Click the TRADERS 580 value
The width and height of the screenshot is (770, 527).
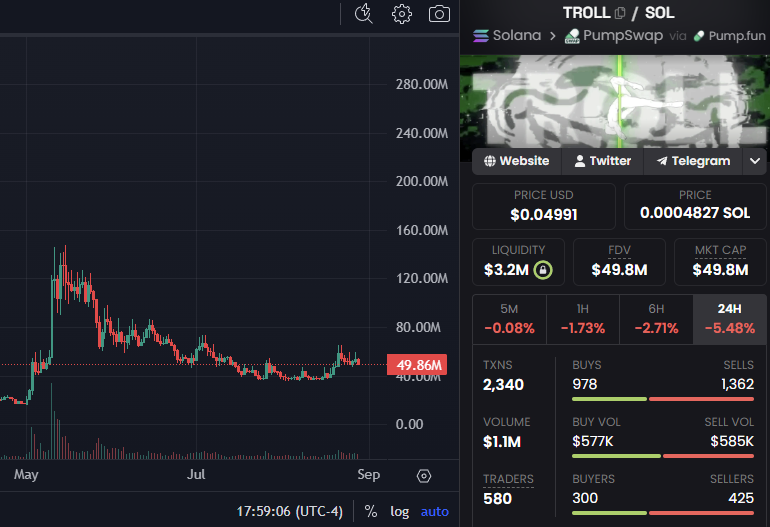point(497,499)
